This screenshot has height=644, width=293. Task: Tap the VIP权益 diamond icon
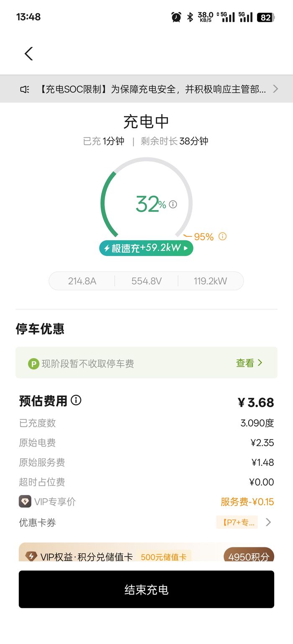click(31, 557)
